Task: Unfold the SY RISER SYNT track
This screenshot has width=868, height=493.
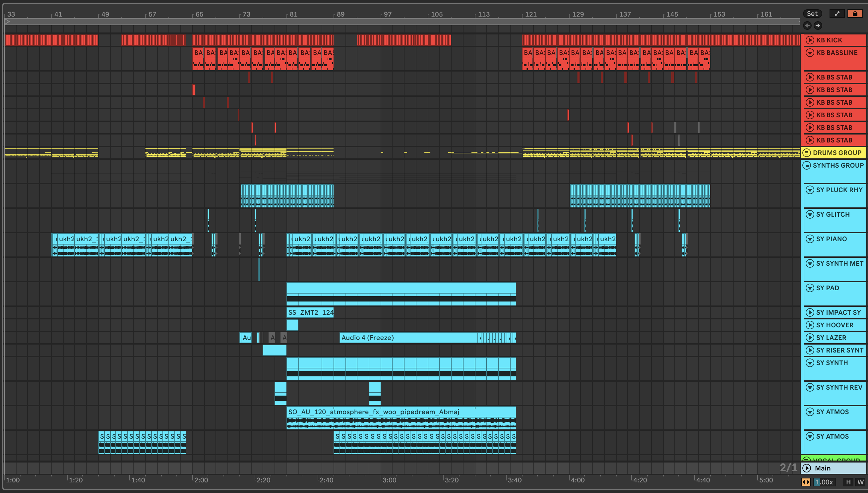Action: tap(810, 350)
